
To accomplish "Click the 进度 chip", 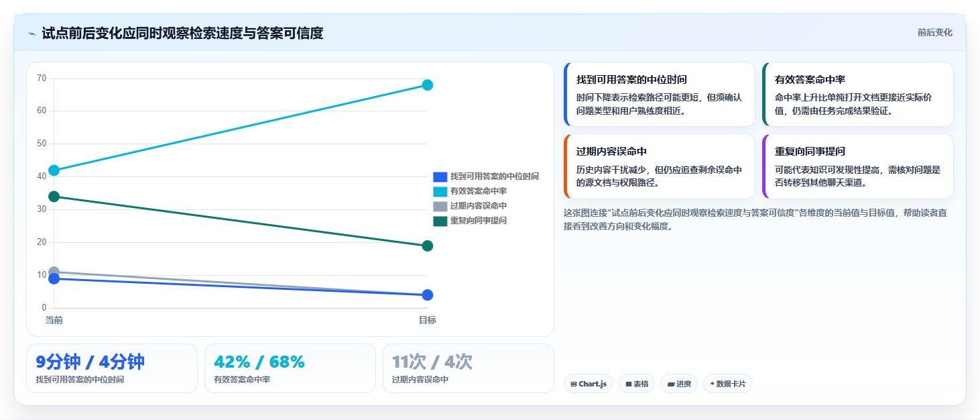I will 679,384.
